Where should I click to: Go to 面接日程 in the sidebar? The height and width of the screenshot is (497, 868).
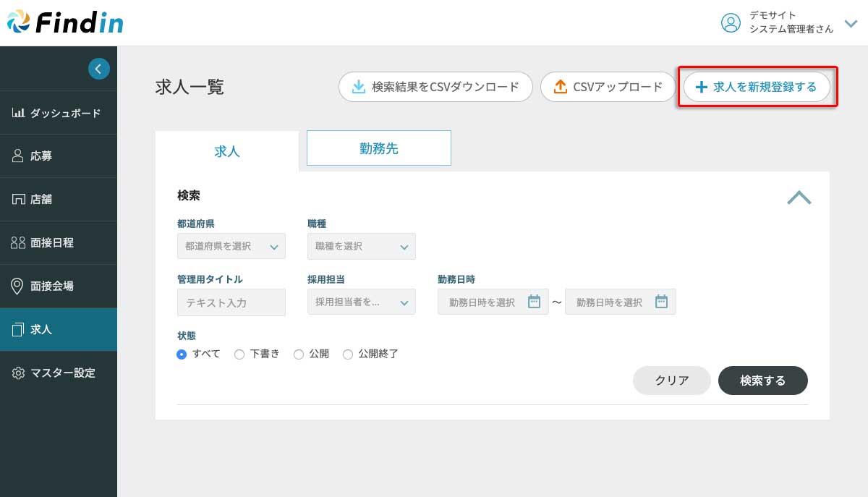(x=52, y=243)
